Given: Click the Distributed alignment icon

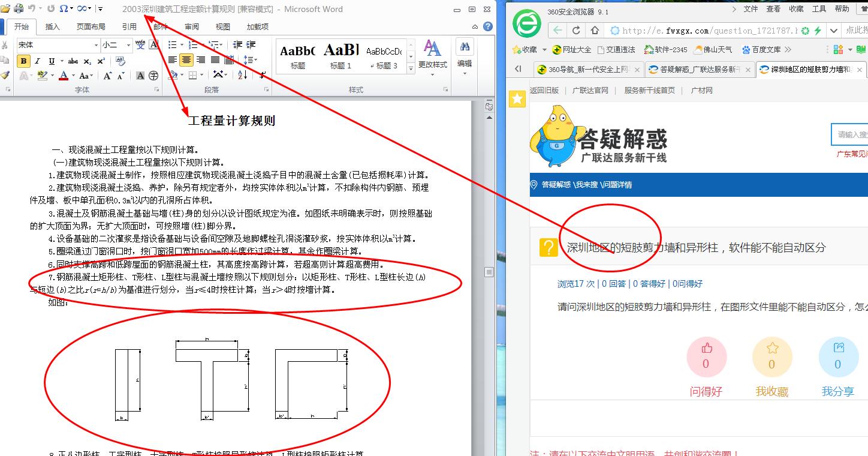Looking at the screenshot, I should click(228, 60).
